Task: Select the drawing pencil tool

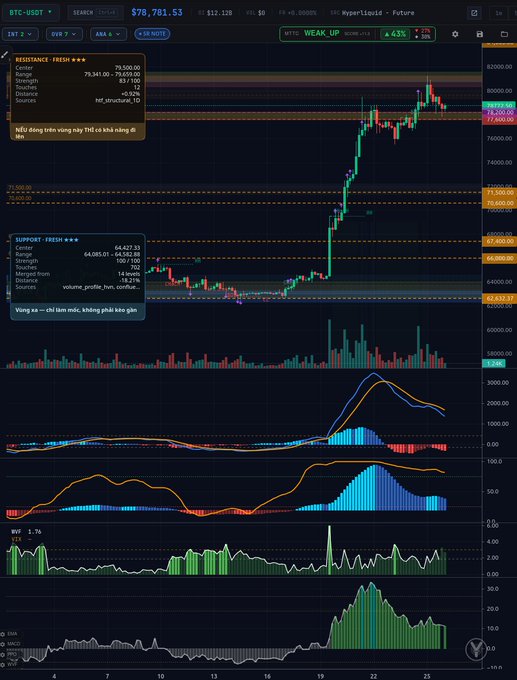Action: coord(5,55)
